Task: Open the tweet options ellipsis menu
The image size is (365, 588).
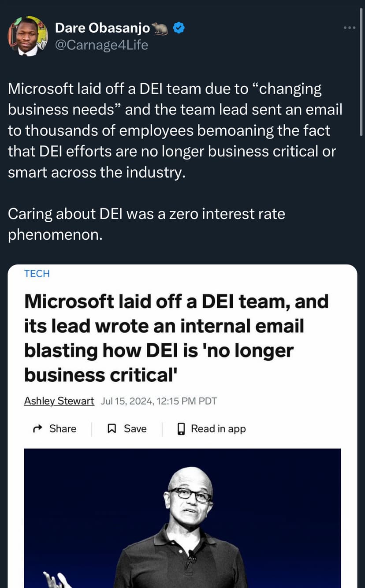Action: pos(349,27)
